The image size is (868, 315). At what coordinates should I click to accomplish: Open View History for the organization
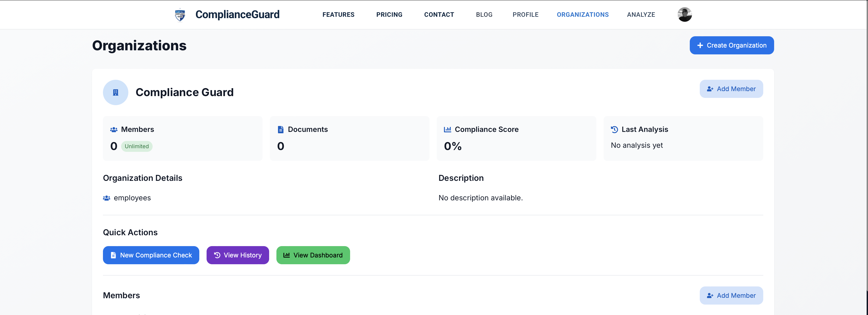pos(238,255)
